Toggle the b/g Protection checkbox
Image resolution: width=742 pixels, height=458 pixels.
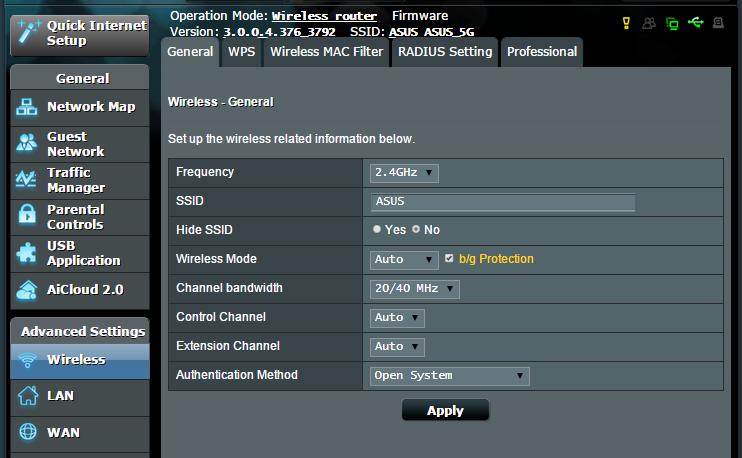449,258
